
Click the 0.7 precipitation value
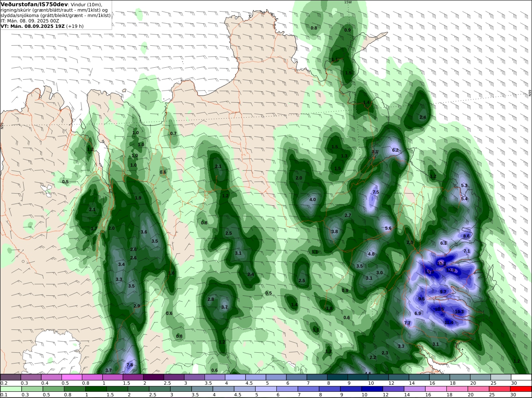[173, 133]
